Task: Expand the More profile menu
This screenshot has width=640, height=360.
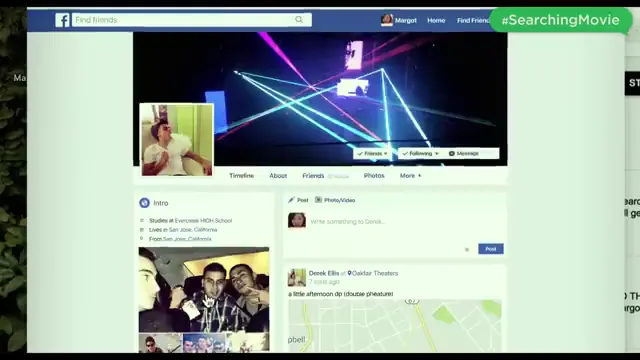Action: coord(411,176)
